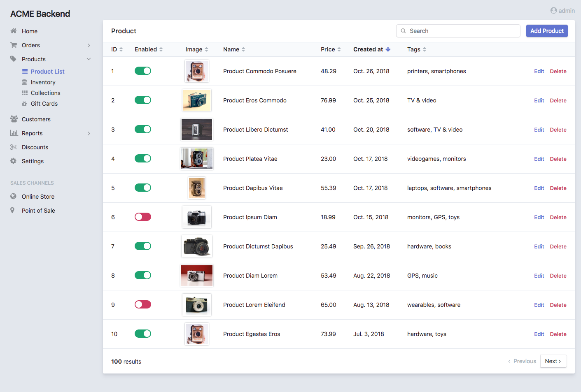Image resolution: width=581 pixels, height=392 pixels.
Task: Click the Settings gear icon
Action: pyautogui.click(x=14, y=161)
